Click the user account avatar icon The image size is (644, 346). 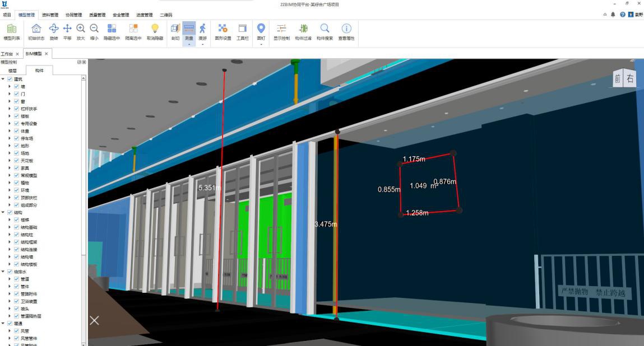click(631, 15)
